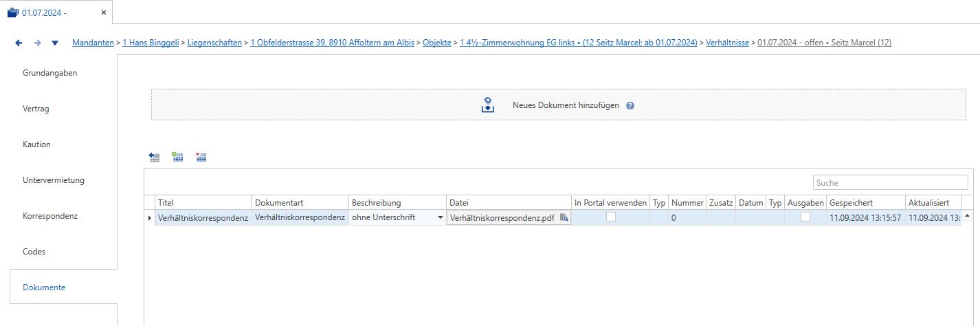This screenshot has width=980, height=326.
Task: Click the reset grid layout icon
Action: (x=155, y=157)
